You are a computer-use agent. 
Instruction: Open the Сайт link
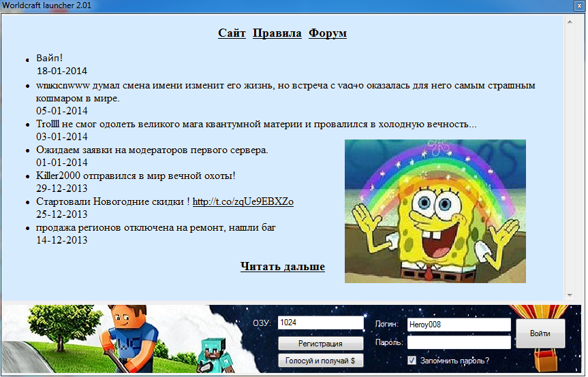point(232,33)
